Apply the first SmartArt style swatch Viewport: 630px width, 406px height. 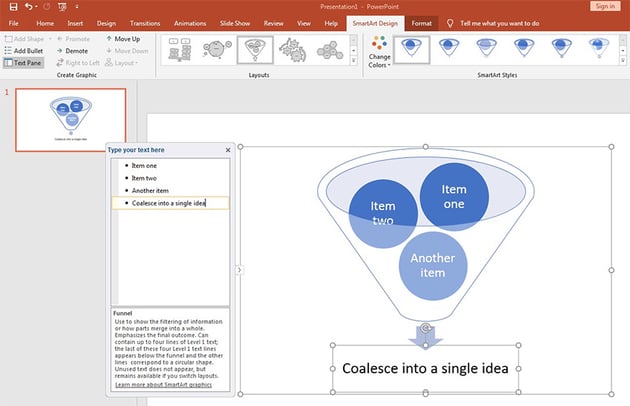(x=411, y=48)
